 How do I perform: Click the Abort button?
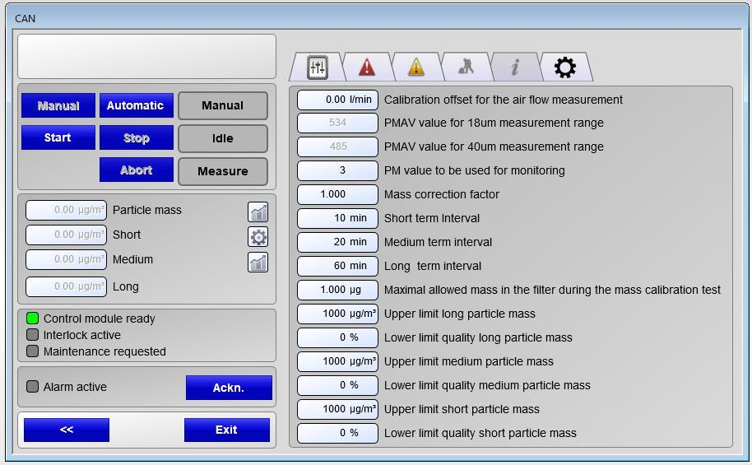[x=136, y=170]
